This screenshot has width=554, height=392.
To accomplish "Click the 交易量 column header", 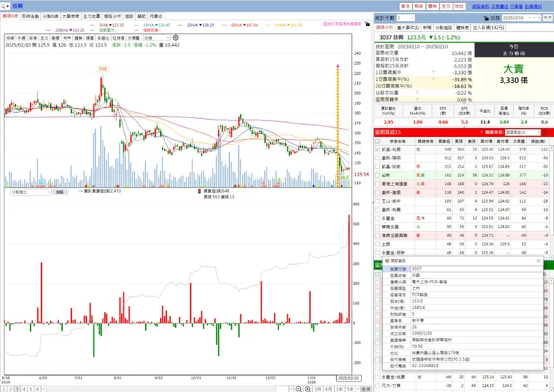I will point(519,141).
